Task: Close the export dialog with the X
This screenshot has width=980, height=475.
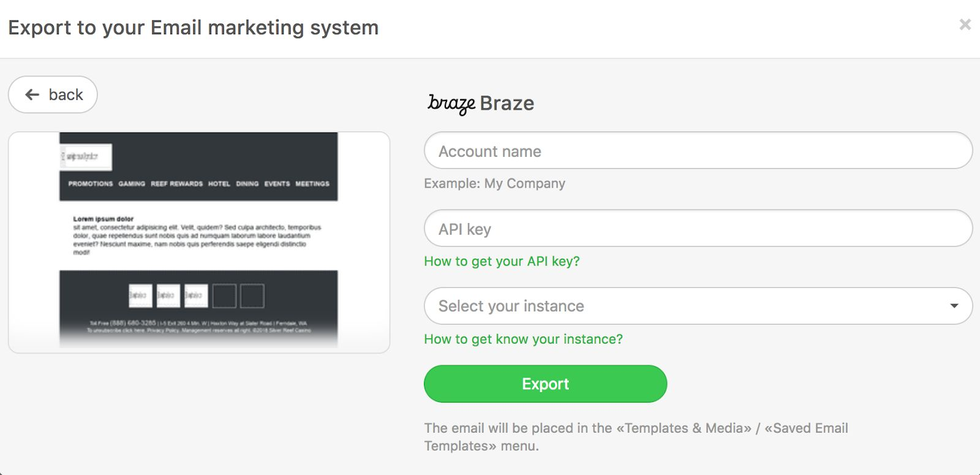Action: click(x=965, y=25)
